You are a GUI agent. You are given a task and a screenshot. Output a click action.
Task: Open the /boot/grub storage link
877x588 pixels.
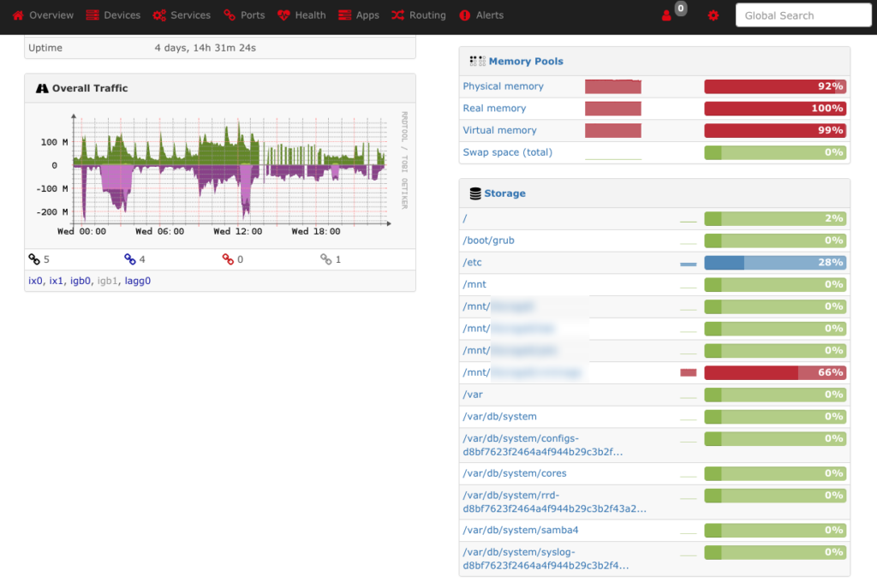(488, 241)
